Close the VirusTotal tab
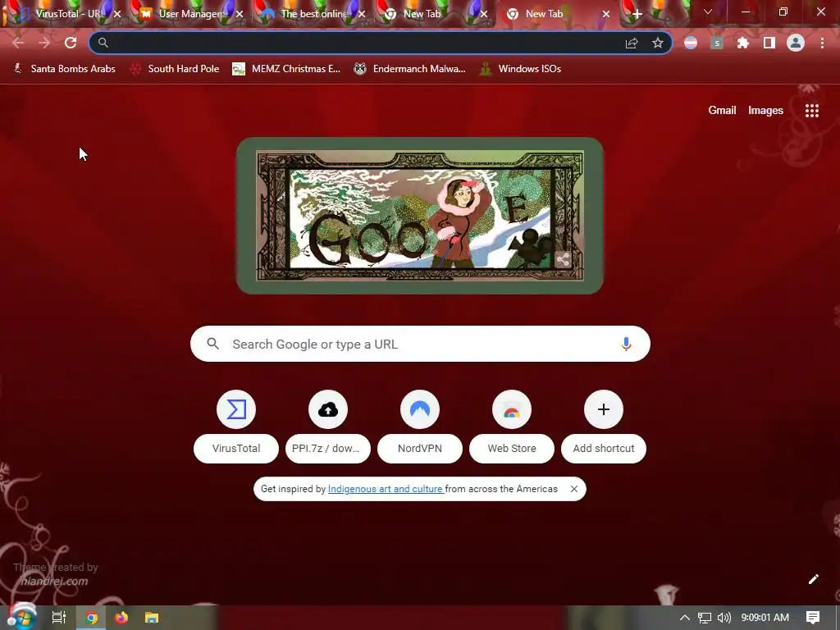 pos(117,14)
